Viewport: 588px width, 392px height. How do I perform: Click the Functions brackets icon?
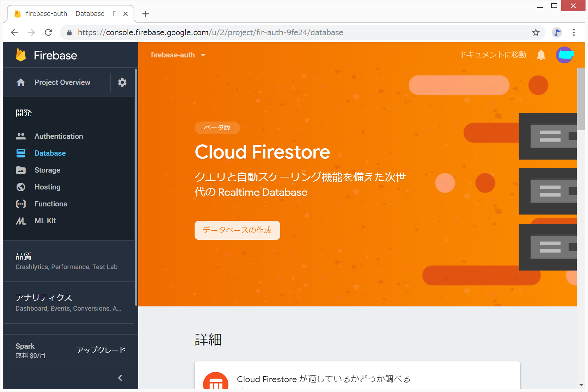coord(21,204)
